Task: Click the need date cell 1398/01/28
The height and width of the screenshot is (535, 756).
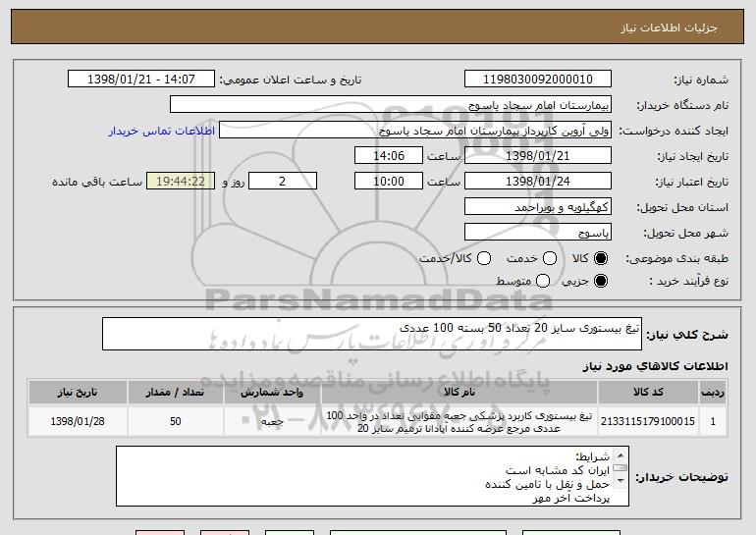Action: point(78,421)
